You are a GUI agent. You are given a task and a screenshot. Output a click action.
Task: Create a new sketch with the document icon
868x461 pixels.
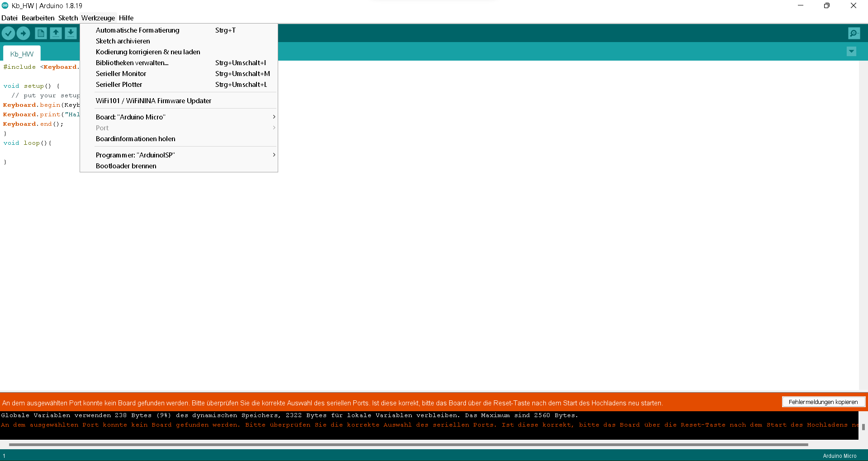(x=41, y=33)
